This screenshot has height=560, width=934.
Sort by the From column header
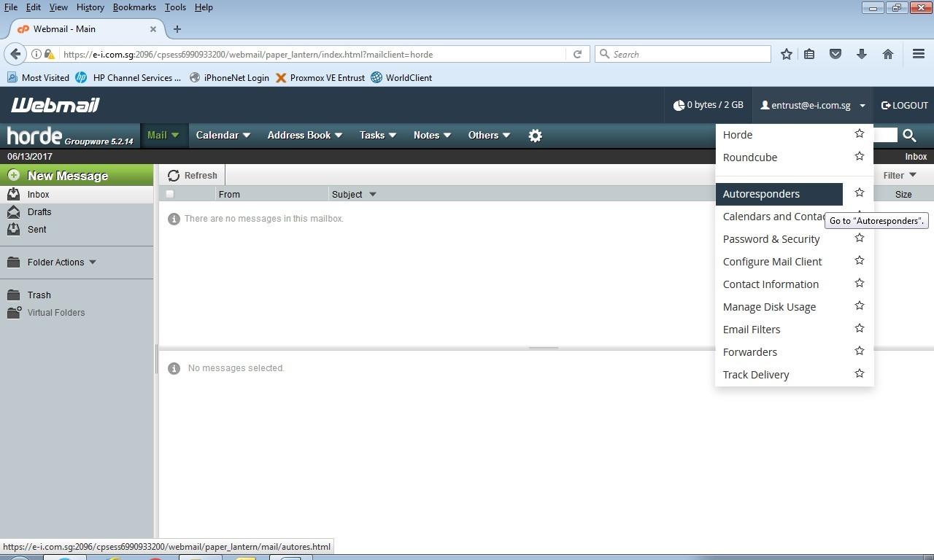[229, 194]
